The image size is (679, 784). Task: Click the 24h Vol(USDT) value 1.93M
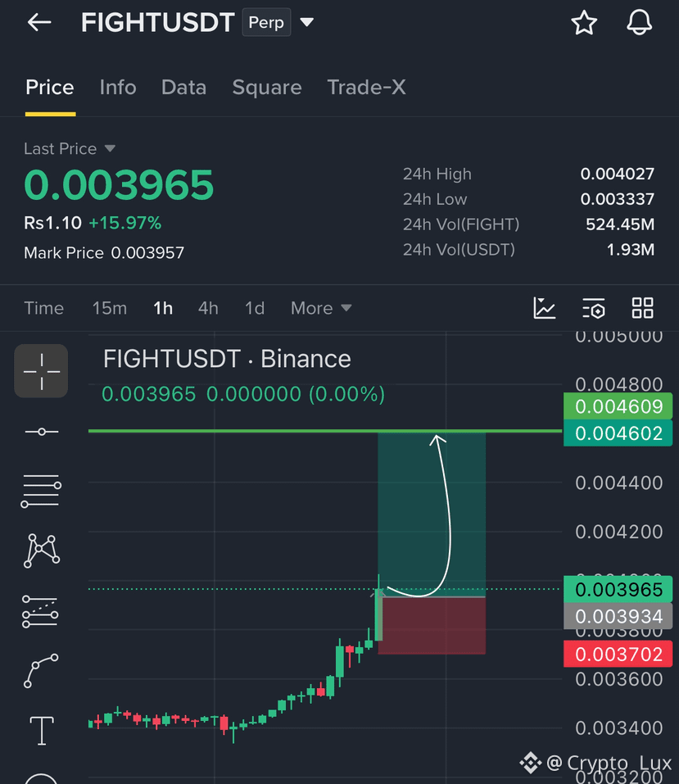click(x=630, y=250)
